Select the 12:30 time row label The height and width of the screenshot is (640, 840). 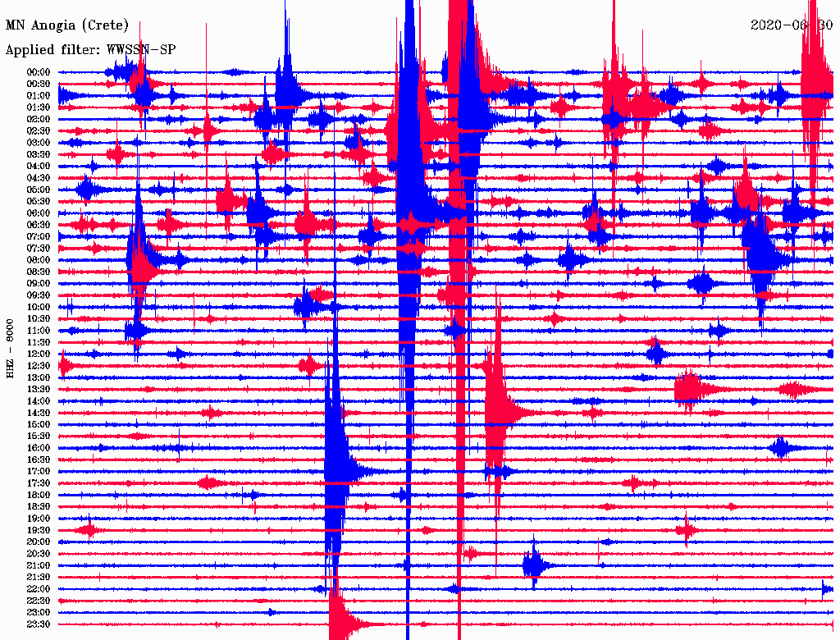[x=39, y=366]
